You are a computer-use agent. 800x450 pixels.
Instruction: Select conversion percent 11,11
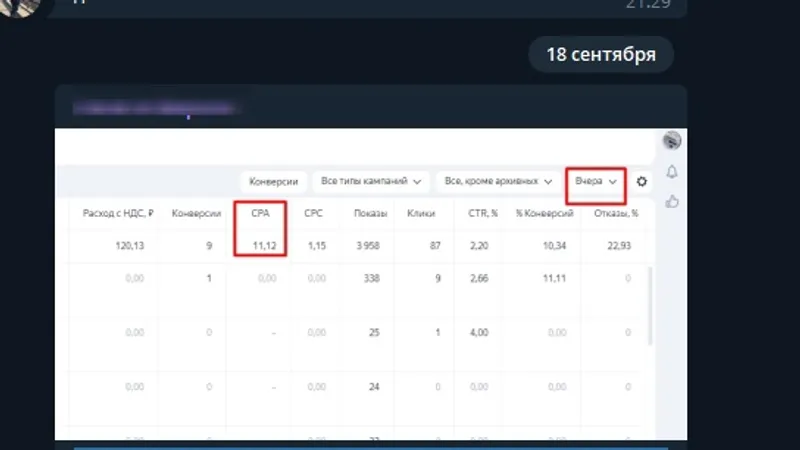[555, 279]
